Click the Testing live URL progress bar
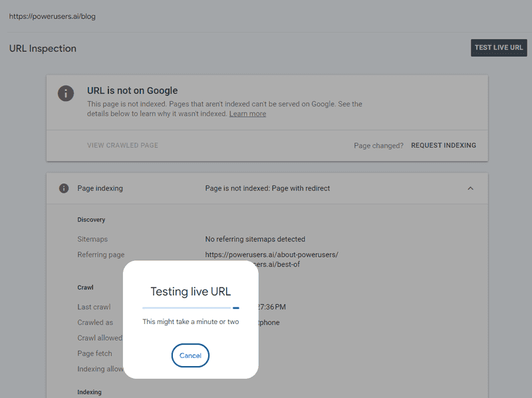The image size is (532, 398). [191, 308]
